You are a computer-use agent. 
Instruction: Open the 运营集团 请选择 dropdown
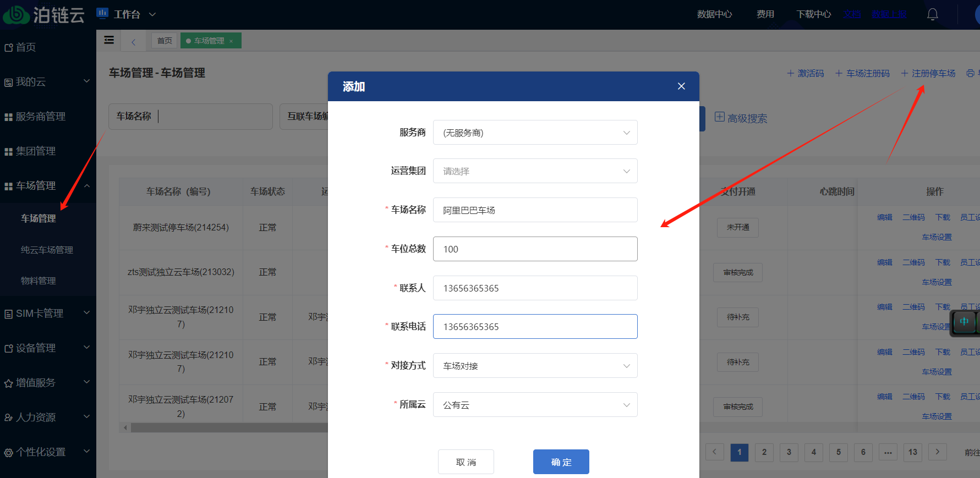(x=535, y=171)
